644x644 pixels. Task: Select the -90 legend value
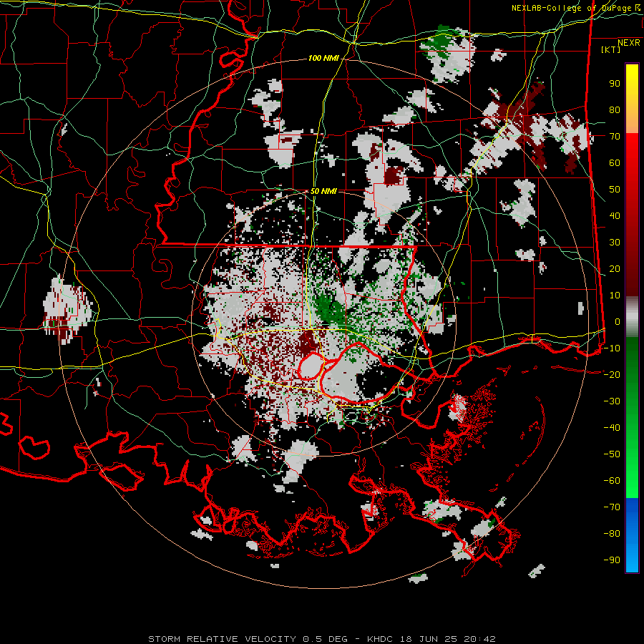tap(612, 560)
